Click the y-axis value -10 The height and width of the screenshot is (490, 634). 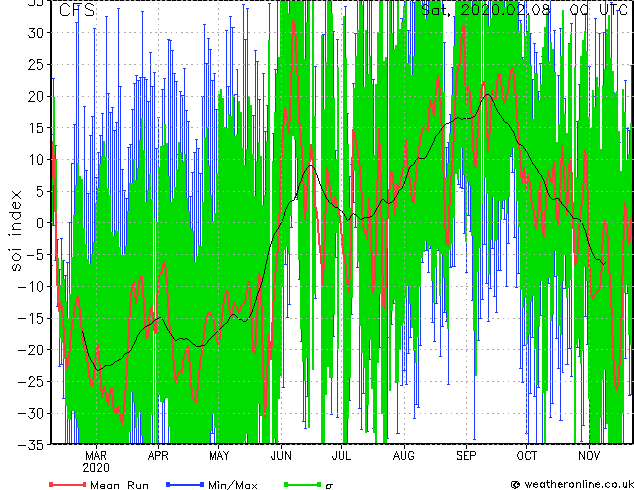point(31,287)
